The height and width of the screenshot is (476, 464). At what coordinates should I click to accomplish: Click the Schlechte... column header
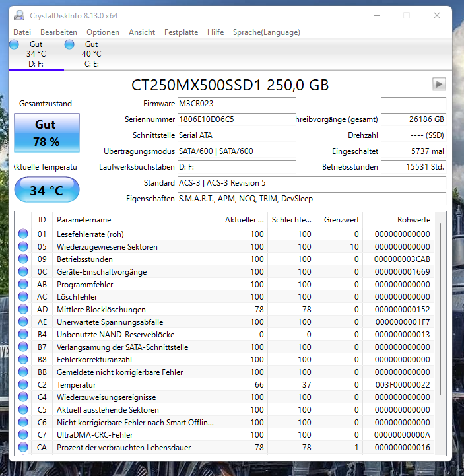[x=291, y=219]
